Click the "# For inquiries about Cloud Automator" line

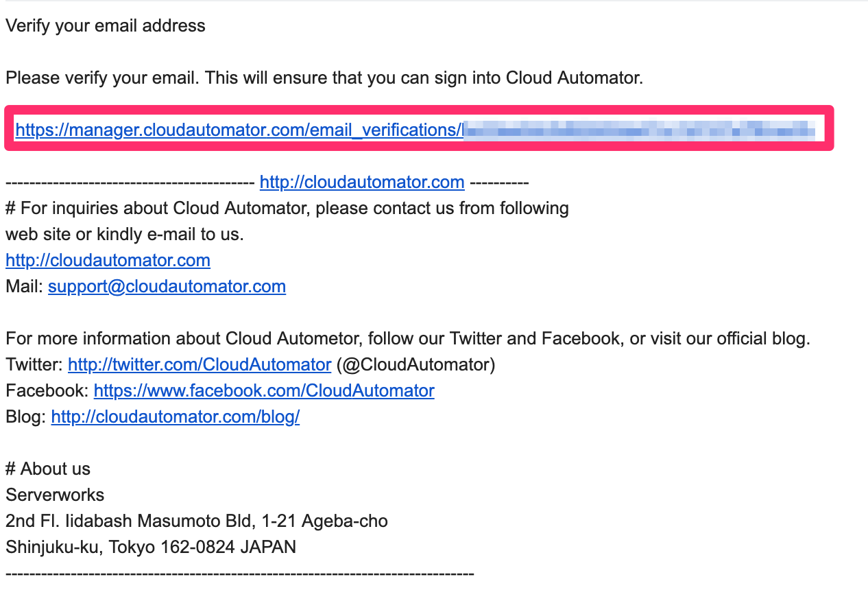pos(287,209)
